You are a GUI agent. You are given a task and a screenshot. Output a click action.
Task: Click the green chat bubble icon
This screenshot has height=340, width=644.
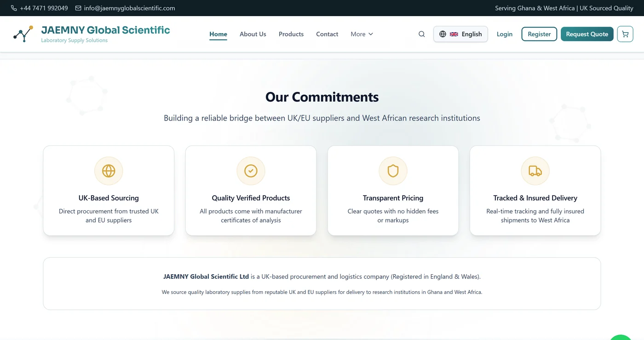621,337
